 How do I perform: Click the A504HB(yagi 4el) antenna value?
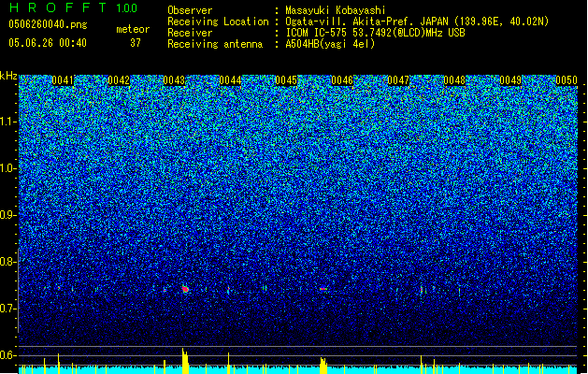pyautogui.click(x=330, y=44)
